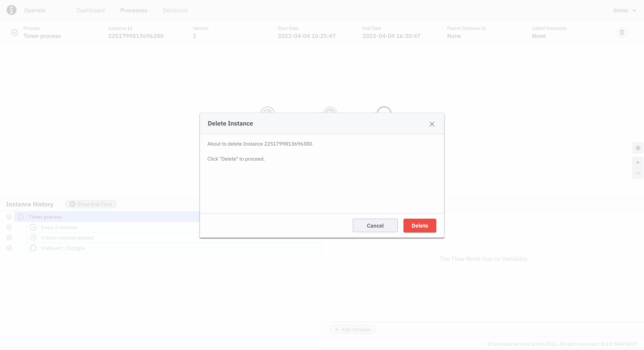
Task: Dismiss the Delete Instance dialog with the X
Action: [432, 124]
